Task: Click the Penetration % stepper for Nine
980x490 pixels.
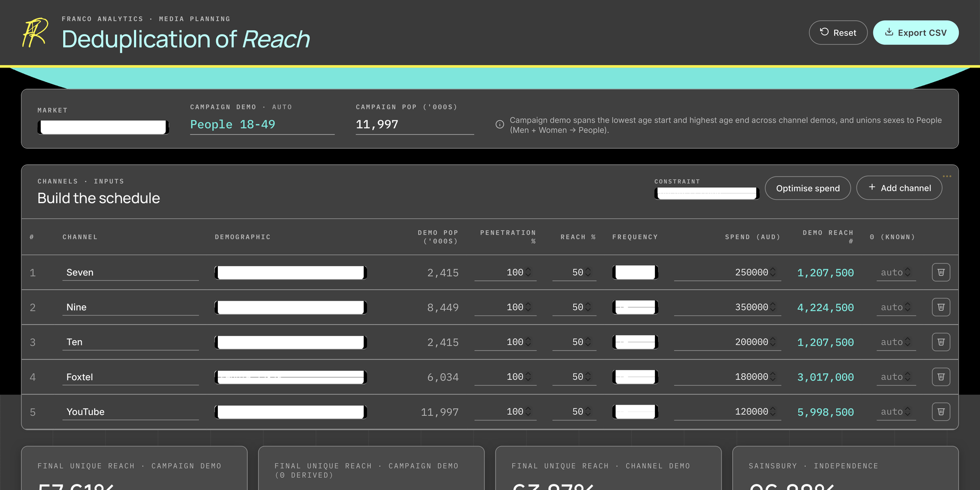Action: [x=528, y=307]
